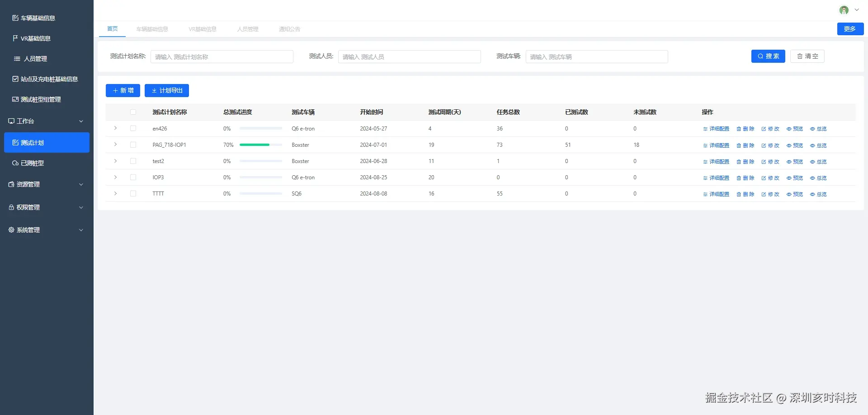Screen dimensions: 868x415
Task: Expand the TTTT row
Action: pyautogui.click(x=115, y=193)
